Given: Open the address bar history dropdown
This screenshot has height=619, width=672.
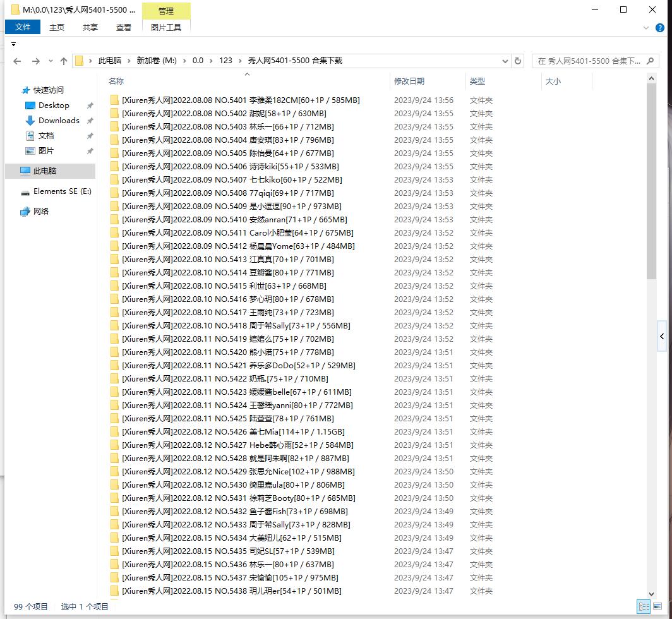Looking at the screenshot, I should 505,61.
